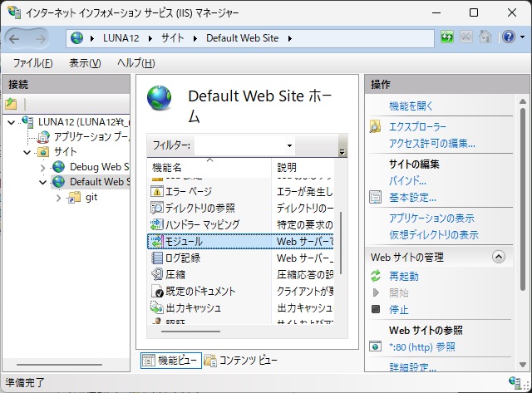Select the ログ記録 feature icon
This screenshot has height=393, width=532.
pyautogui.click(x=157, y=258)
